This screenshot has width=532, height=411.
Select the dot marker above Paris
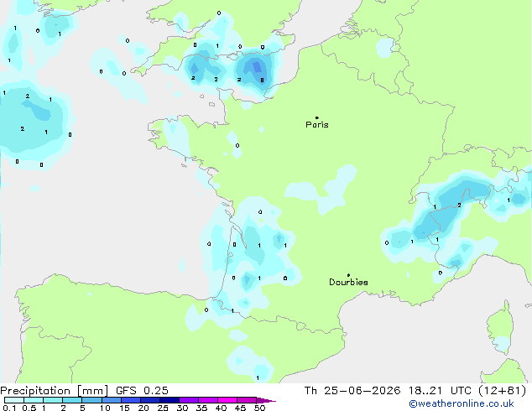click(x=317, y=117)
